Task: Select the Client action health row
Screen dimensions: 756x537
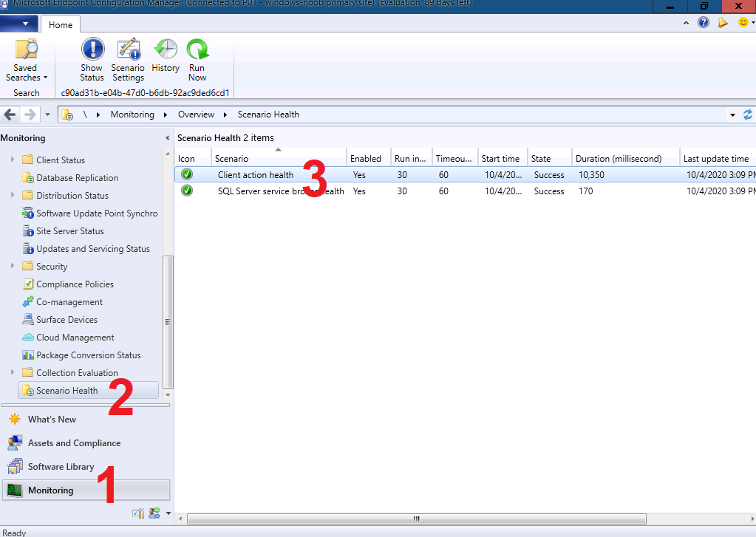Action: pyautogui.click(x=466, y=174)
